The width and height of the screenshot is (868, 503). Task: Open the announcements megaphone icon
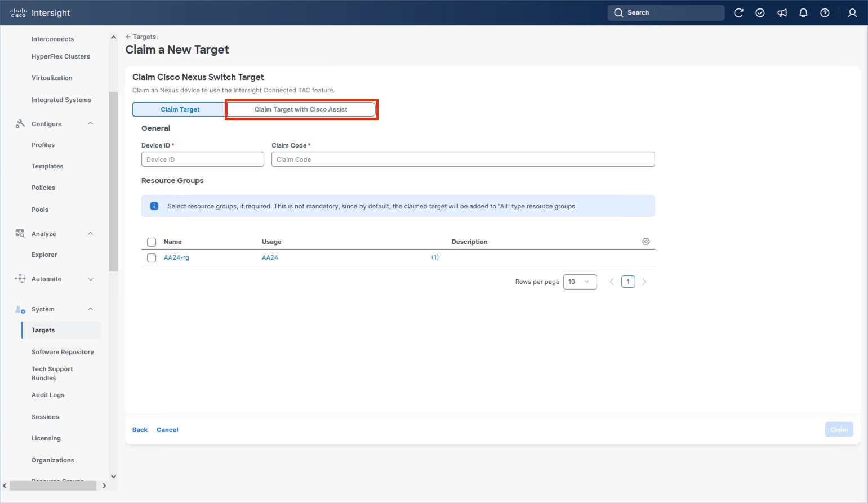coord(782,13)
